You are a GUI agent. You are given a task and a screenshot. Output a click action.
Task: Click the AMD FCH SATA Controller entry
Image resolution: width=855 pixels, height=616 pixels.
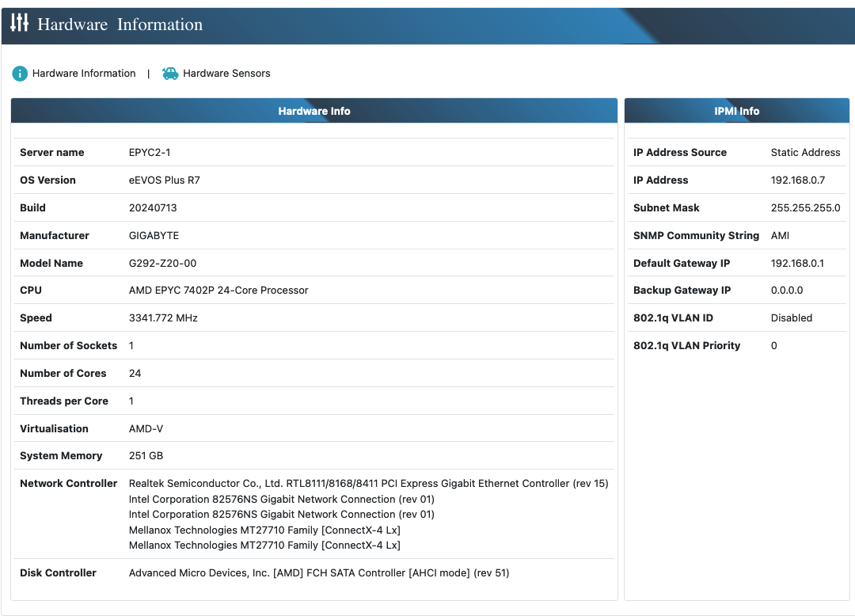pyautogui.click(x=319, y=573)
